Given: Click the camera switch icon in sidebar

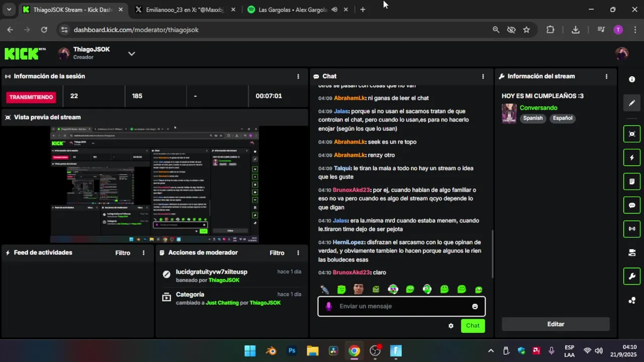Looking at the screenshot, I should (632, 253).
